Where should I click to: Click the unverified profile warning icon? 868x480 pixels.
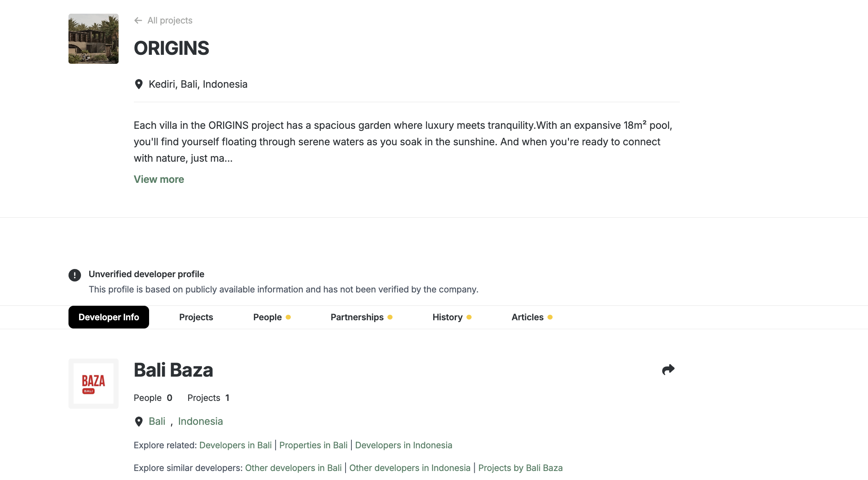(75, 275)
